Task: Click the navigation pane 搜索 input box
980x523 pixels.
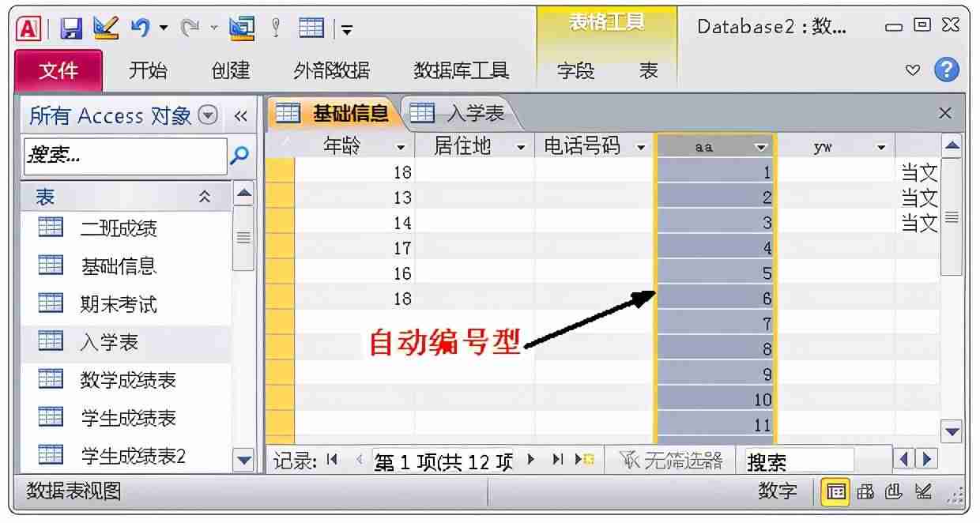Action: 126,156
